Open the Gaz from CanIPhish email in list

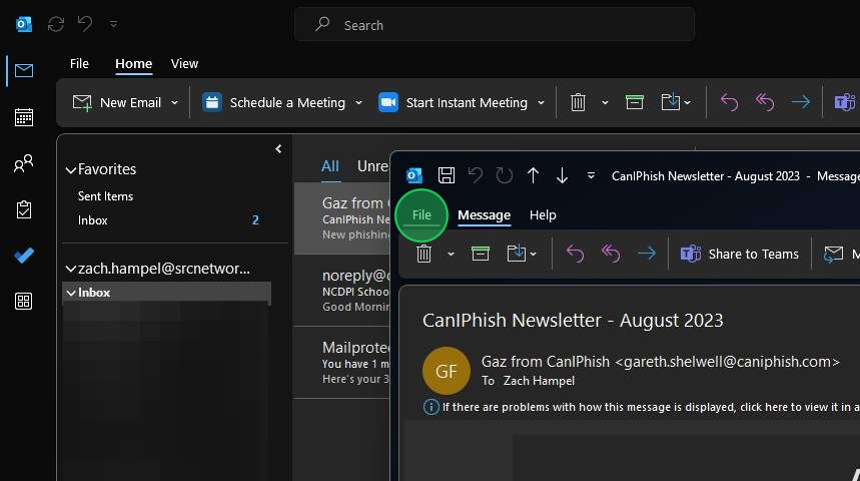[342, 219]
